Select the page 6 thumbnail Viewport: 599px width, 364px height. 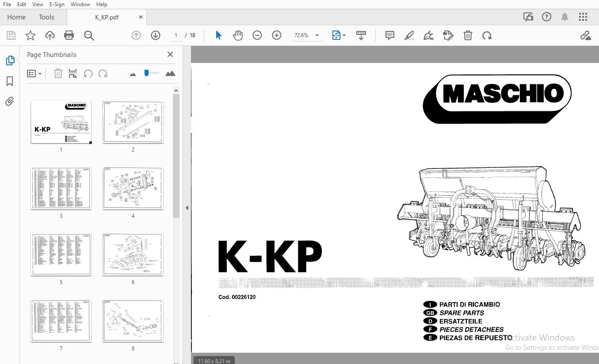(x=133, y=254)
